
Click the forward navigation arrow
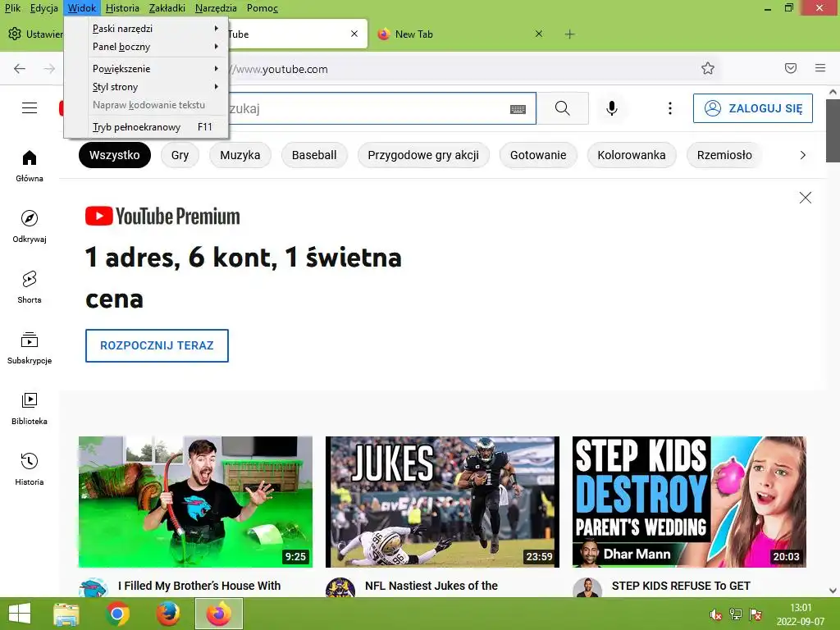[x=49, y=69]
